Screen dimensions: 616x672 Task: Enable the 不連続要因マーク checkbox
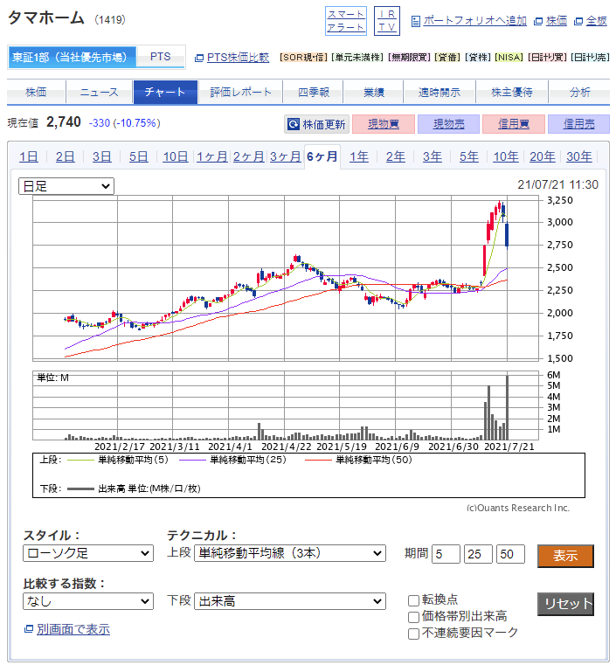[413, 634]
